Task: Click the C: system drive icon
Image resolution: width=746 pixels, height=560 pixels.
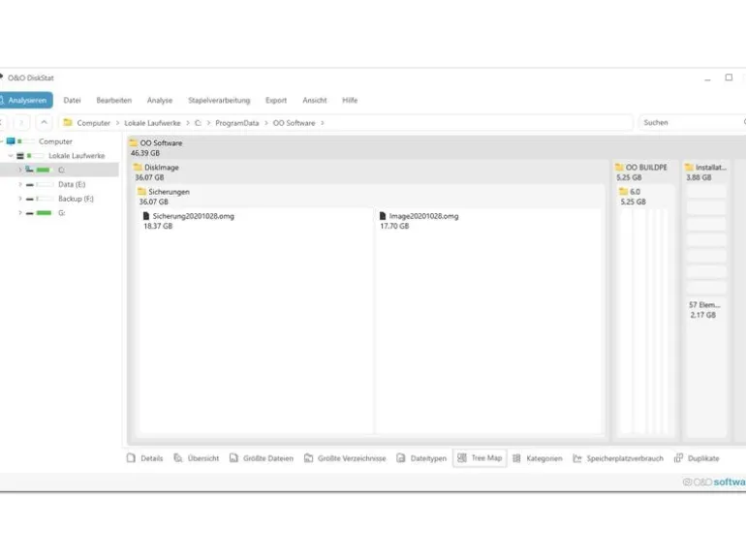Action: (x=29, y=170)
